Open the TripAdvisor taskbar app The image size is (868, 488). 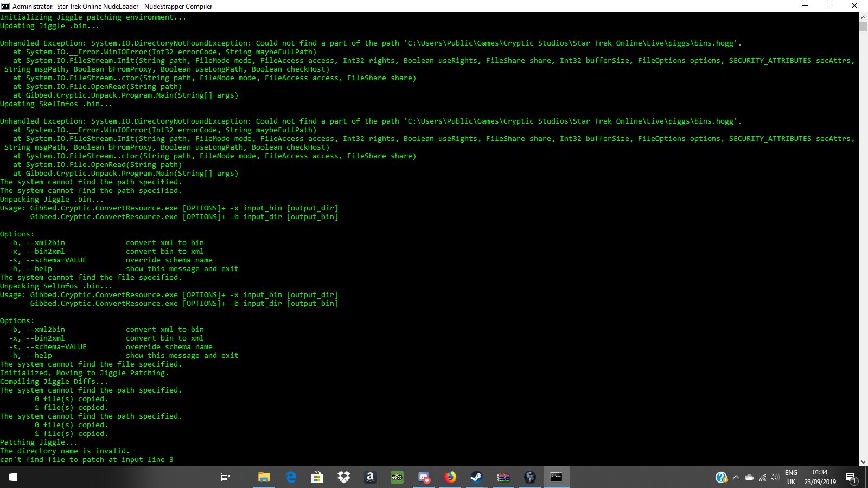pos(397,477)
